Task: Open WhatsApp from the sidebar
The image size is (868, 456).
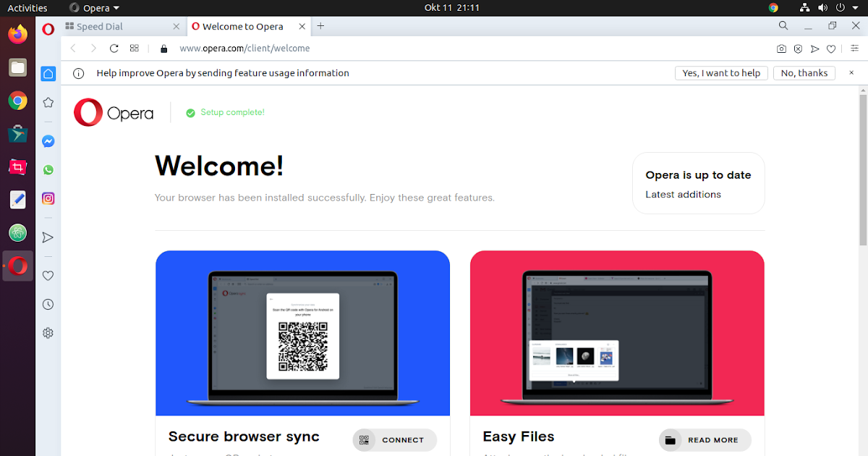Action: [48, 169]
